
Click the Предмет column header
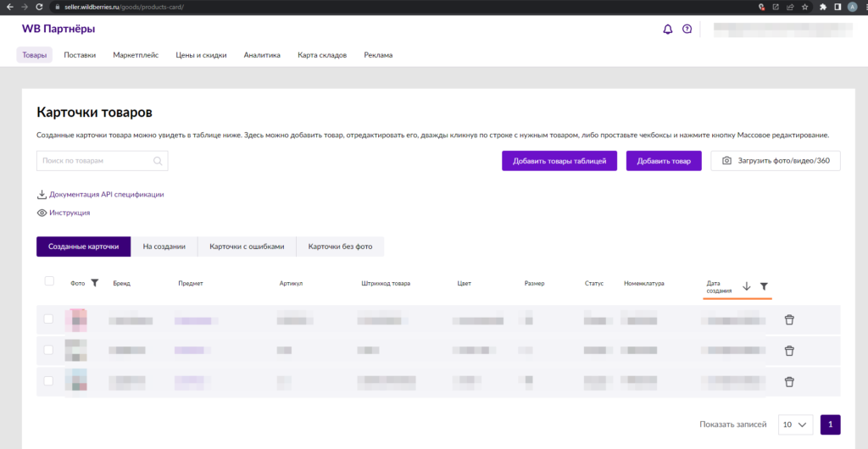191,284
